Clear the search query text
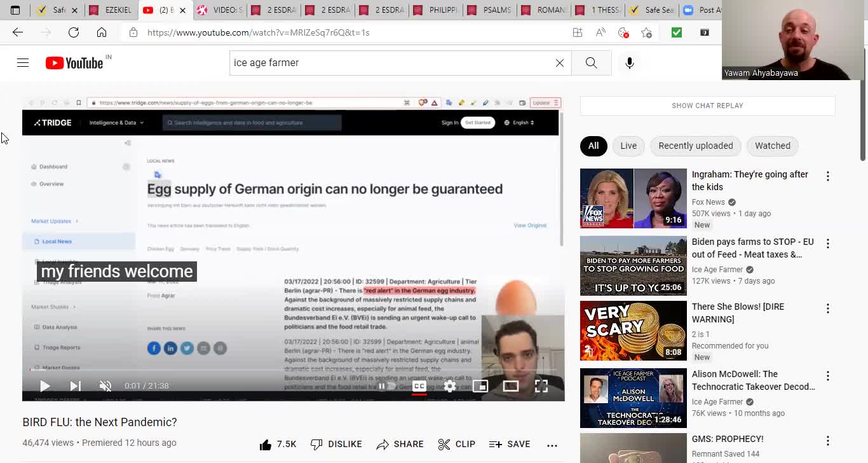868x463 pixels. point(560,62)
